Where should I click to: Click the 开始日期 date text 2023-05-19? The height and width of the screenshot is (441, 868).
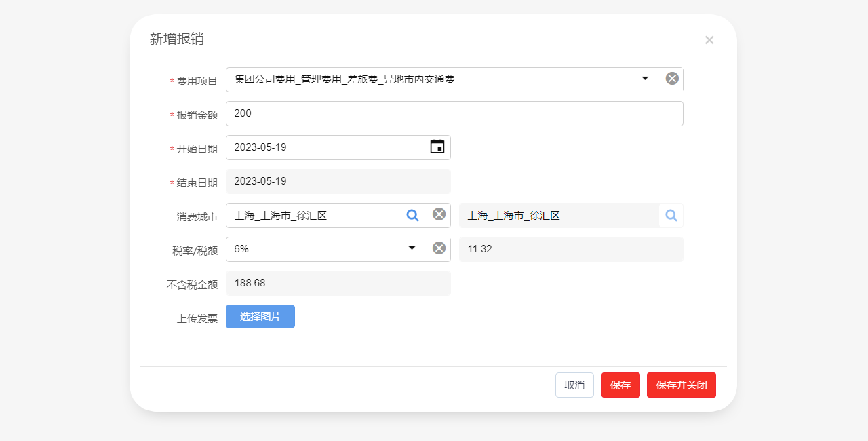click(260, 147)
